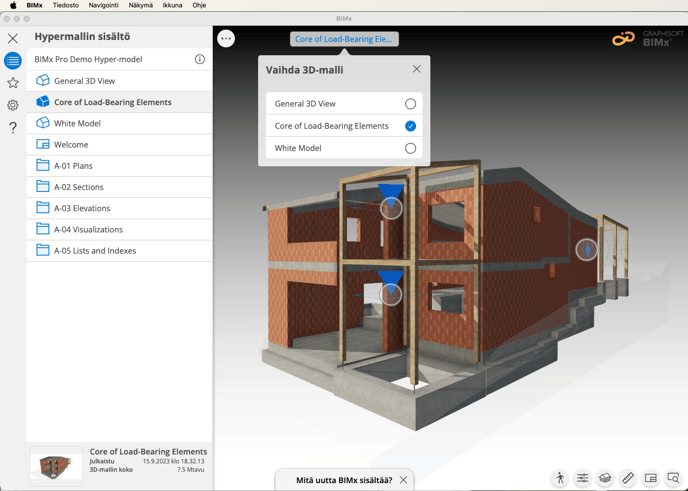Image resolution: width=688 pixels, height=491 pixels.
Task: Expand the A-02 Sections folder
Action: [x=119, y=187]
